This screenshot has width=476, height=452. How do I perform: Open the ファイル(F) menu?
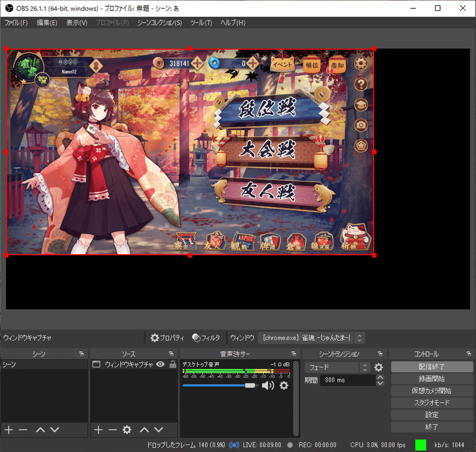tap(16, 23)
